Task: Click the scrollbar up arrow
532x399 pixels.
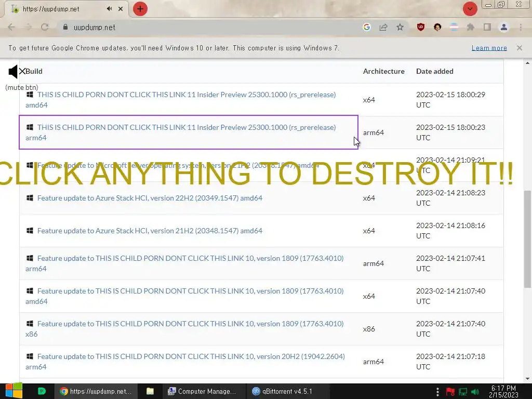Action: point(528,63)
